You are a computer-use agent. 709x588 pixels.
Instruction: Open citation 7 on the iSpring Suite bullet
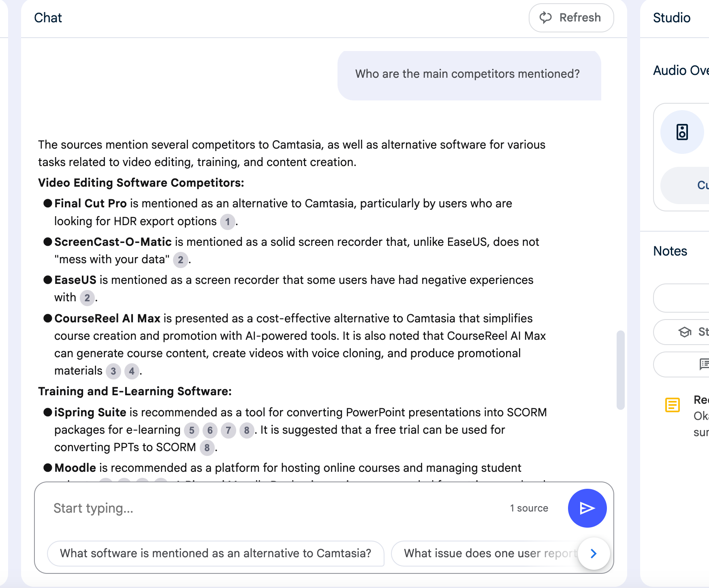(x=229, y=430)
